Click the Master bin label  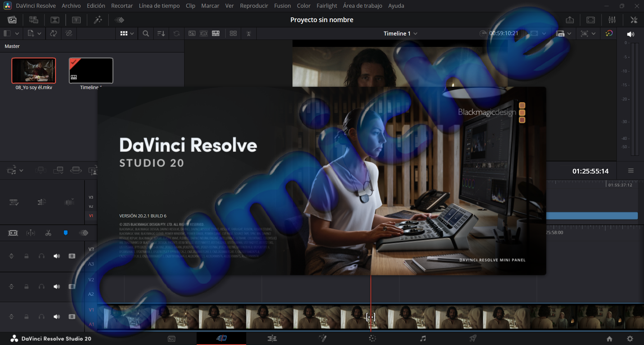pyautogui.click(x=12, y=46)
